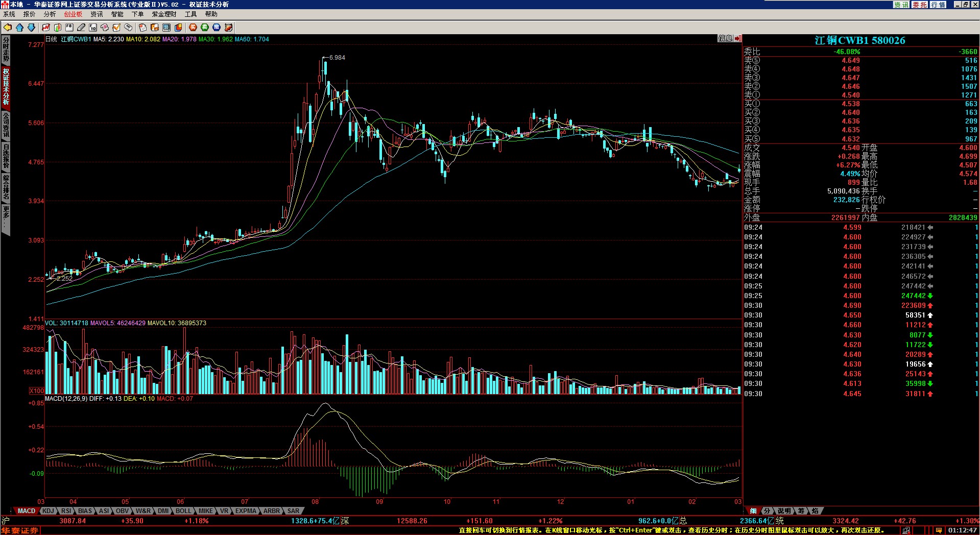Click the 信息 button above the chart

(x=725, y=38)
